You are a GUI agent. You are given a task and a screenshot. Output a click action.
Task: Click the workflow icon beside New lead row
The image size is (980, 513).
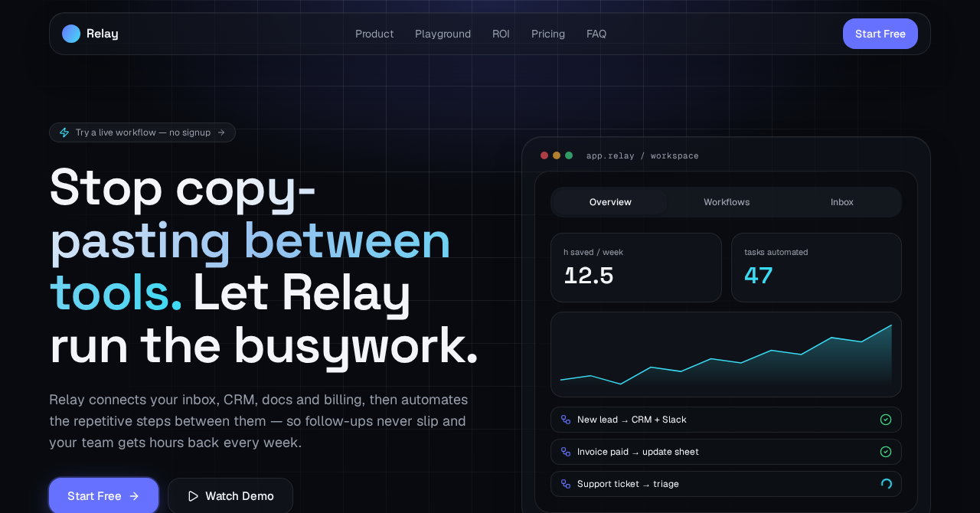point(566,420)
